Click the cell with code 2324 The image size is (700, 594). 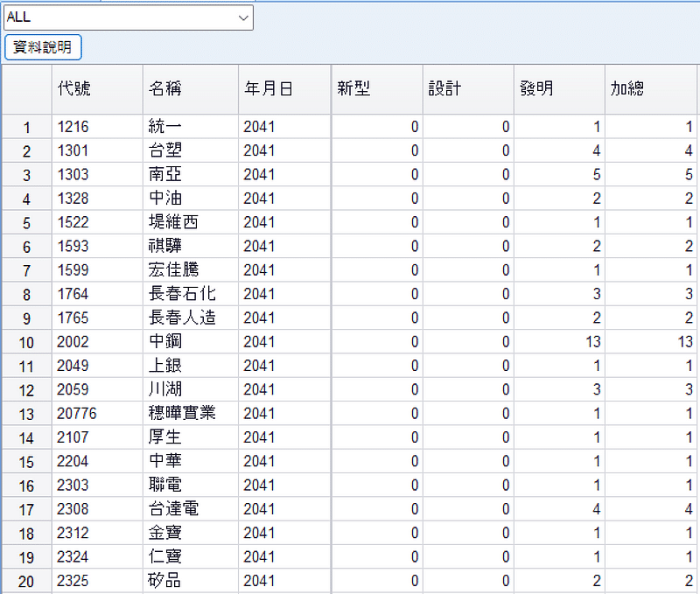coord(97,557)
